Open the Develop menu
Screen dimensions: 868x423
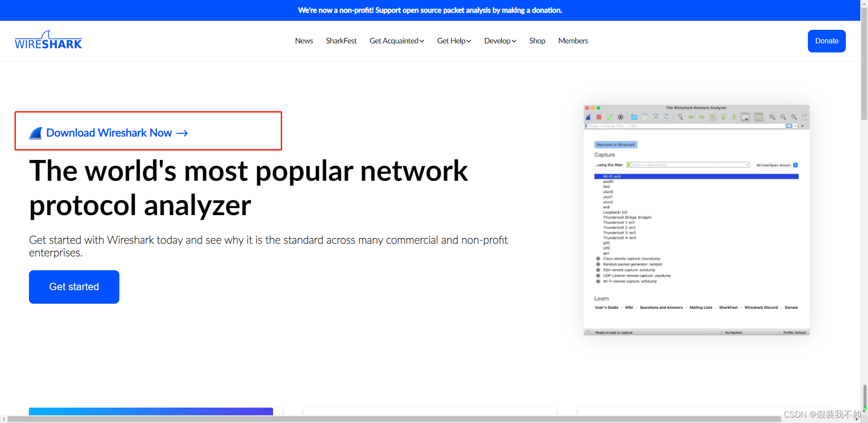500,41
